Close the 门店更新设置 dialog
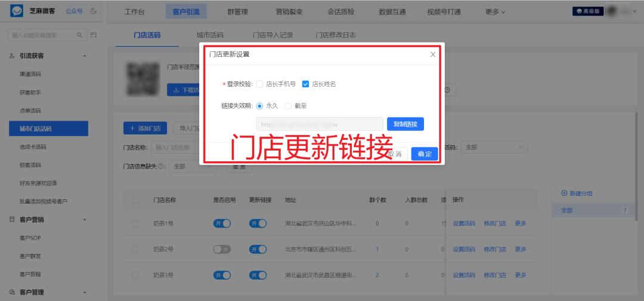 (x=433, y=54)
